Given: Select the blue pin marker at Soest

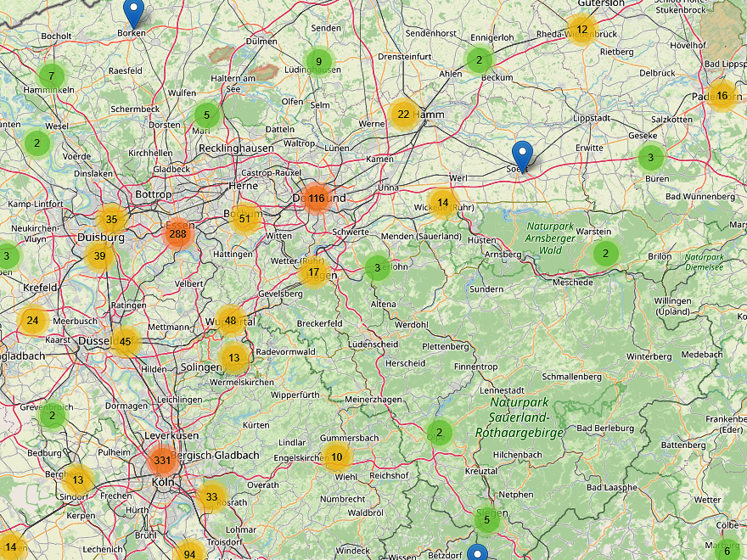Looking at the screenshot, I should [x=522, y=155].
